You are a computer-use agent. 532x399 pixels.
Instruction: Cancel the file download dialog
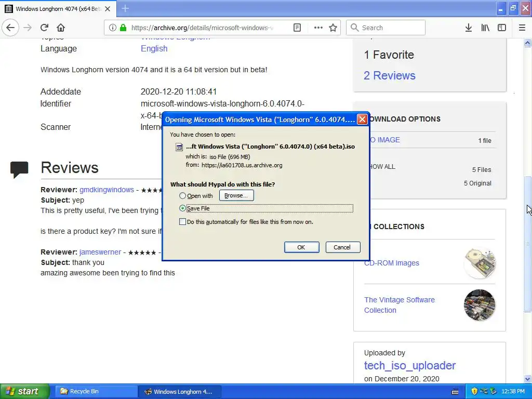343,247
